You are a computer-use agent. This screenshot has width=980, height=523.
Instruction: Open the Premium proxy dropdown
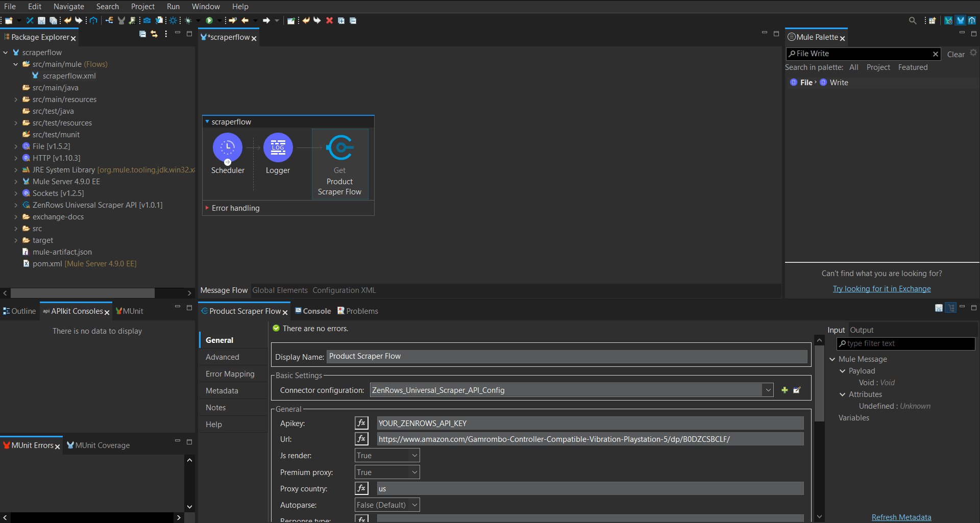[387, 472]
